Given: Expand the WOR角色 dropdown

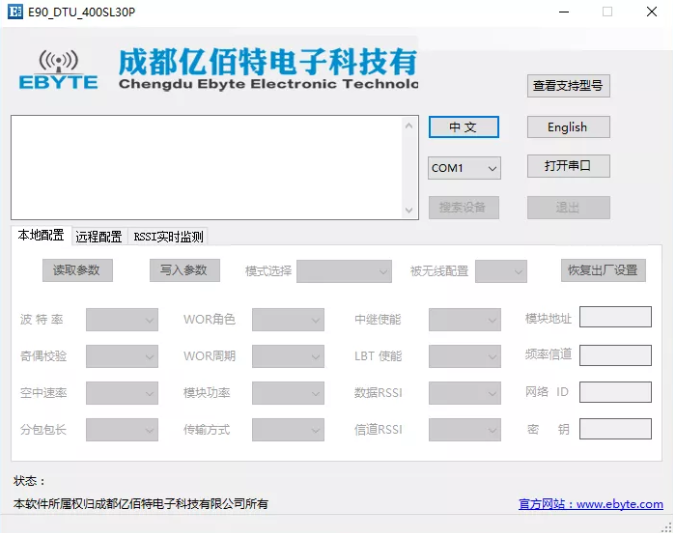Looking at the screenshot, I should (x=288, y=320).
